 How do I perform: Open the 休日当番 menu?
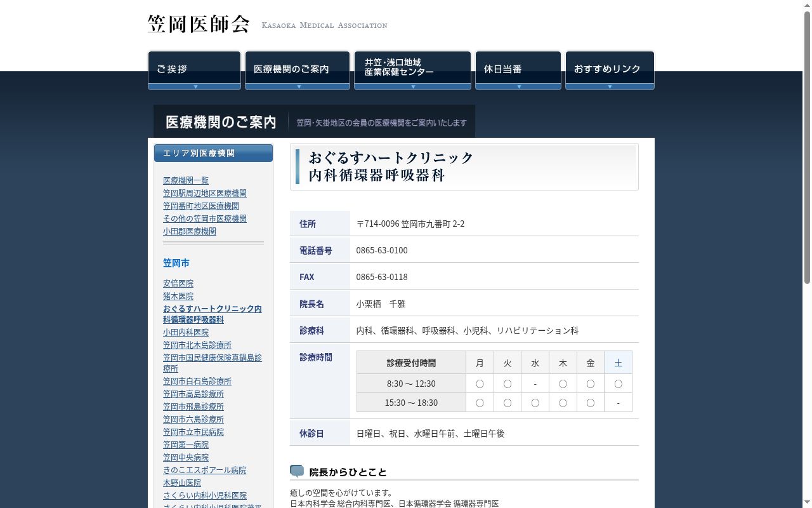[x=518, y=70]
